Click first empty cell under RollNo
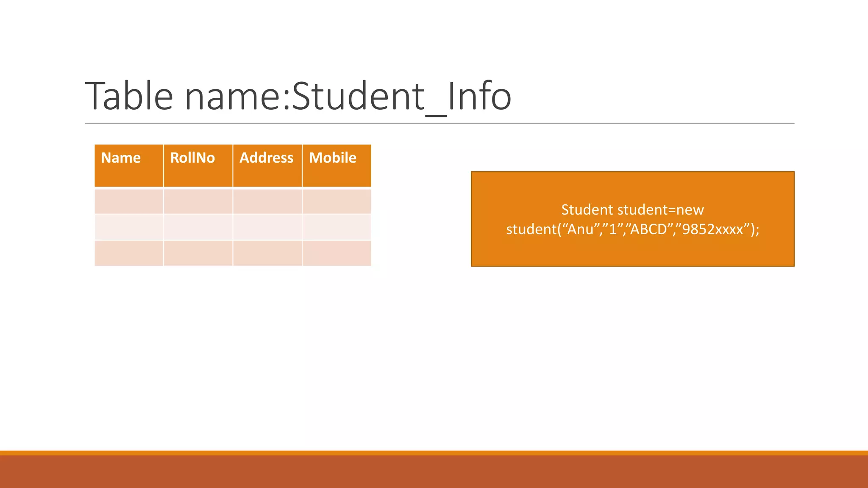 pos(198,201)
